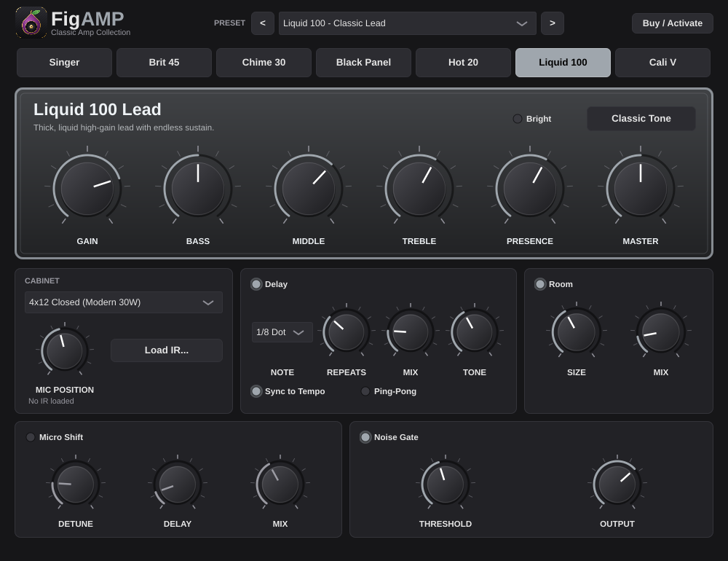This screenshot has height=561, width=728.
Task: Click the Room MIX knob
Action: click(x=661, y=331)
